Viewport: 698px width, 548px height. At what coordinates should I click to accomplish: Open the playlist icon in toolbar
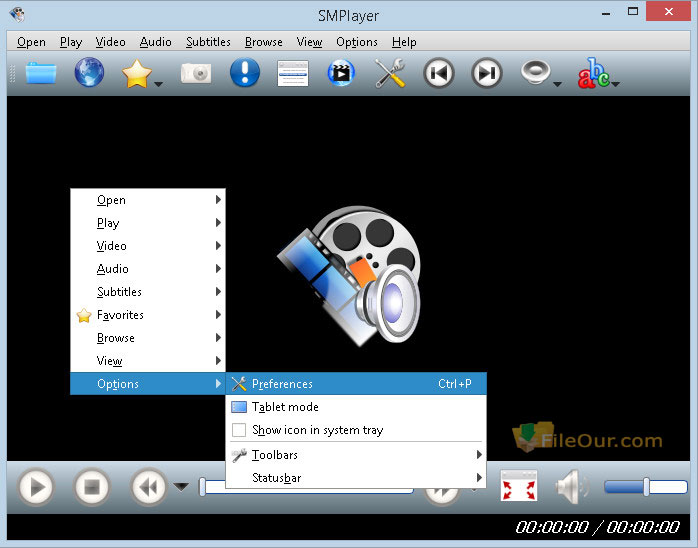coord(293,73)
